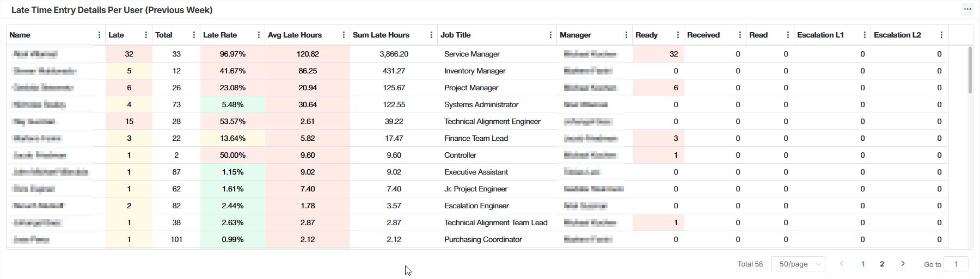Click the Go to page input
Image resolution: width=980 pixels, height=279 pixels.
click(956, 264)
